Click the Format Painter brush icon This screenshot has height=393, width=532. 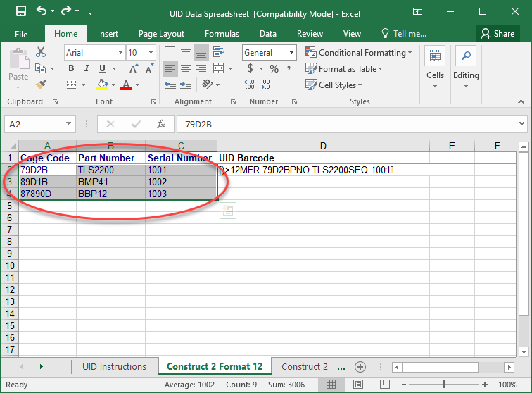40,85
